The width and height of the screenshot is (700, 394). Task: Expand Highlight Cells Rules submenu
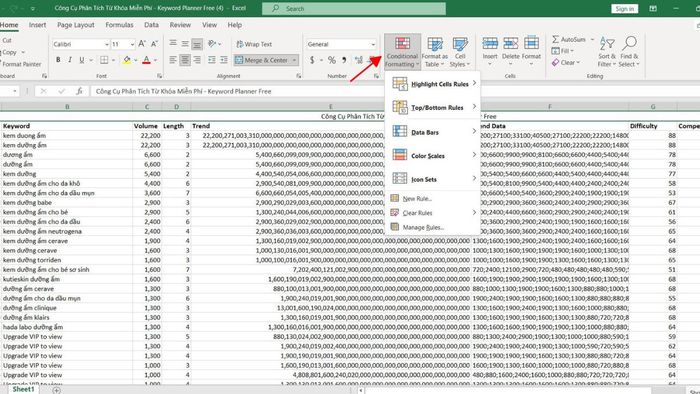433,84
